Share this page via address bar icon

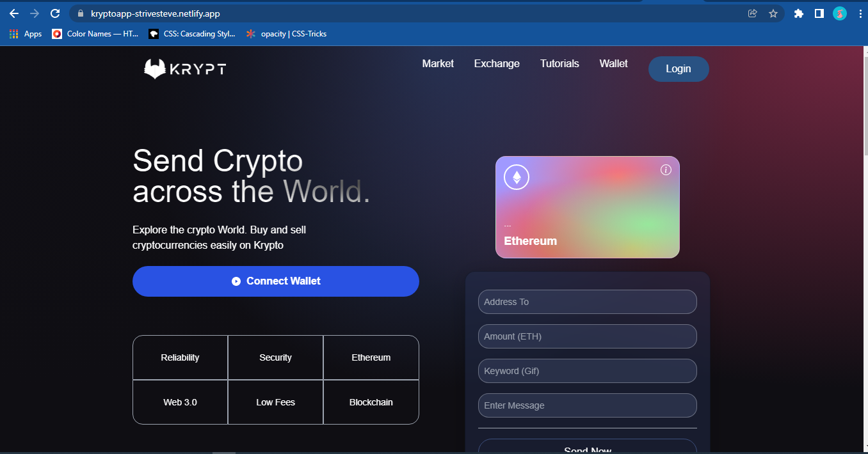tap(753, 13)
